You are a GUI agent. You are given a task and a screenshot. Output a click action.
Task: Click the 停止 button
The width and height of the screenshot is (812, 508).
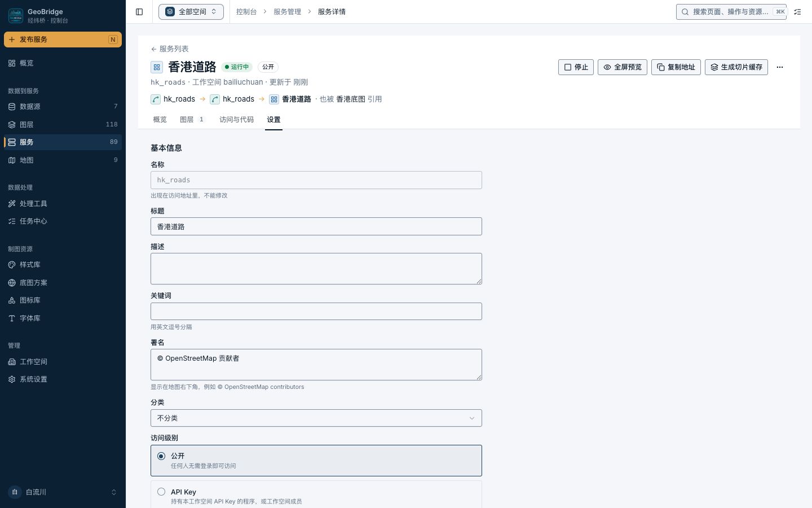click(x=576, y=67)
